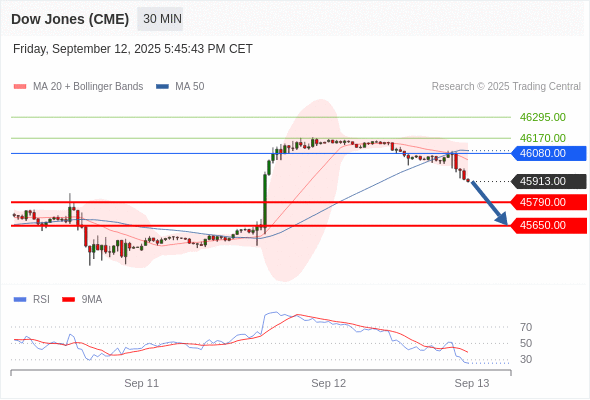Click the blue downward trend arrow

(489, 203)
